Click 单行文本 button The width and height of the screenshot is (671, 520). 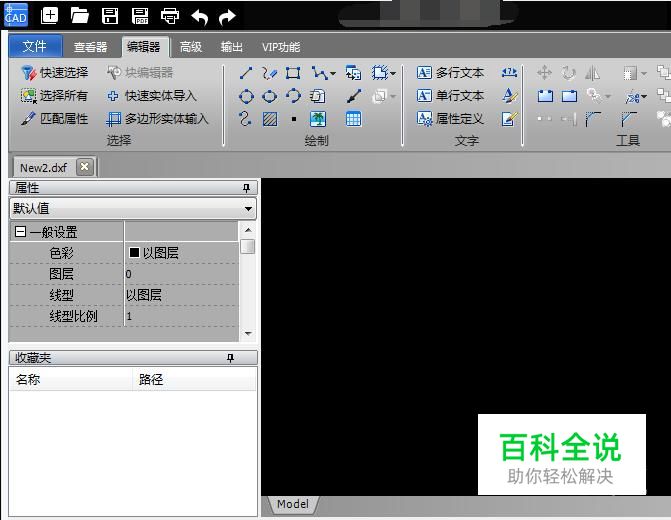coord(451,95)
